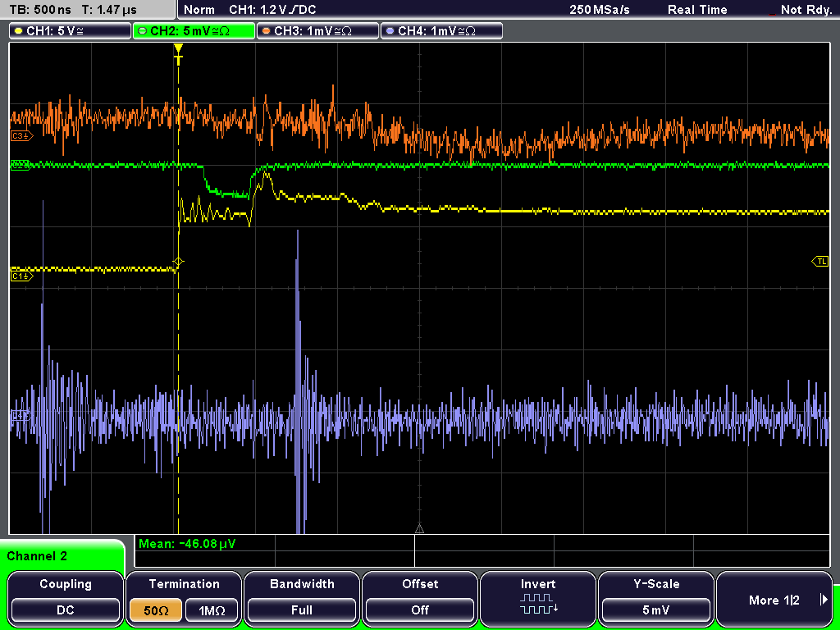Click the C3 ground level marker

22,136
